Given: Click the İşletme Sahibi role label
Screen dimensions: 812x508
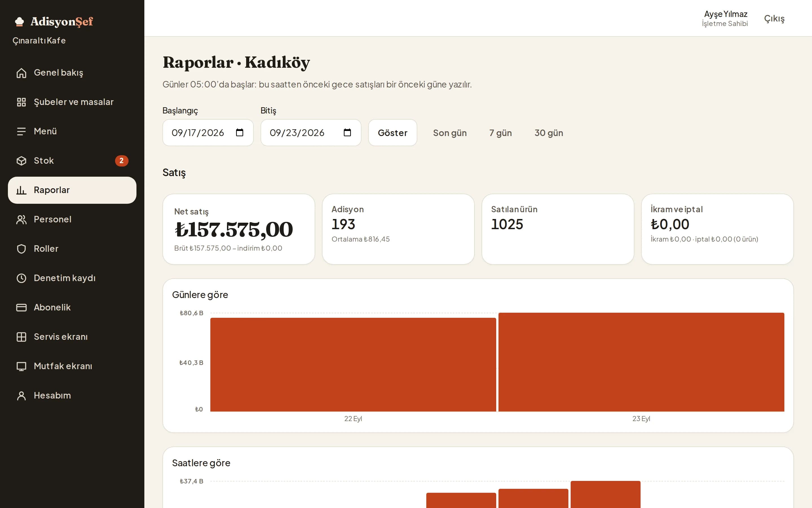Looking at the screenshot, I should pyautogui.click(x=725, y=23).
